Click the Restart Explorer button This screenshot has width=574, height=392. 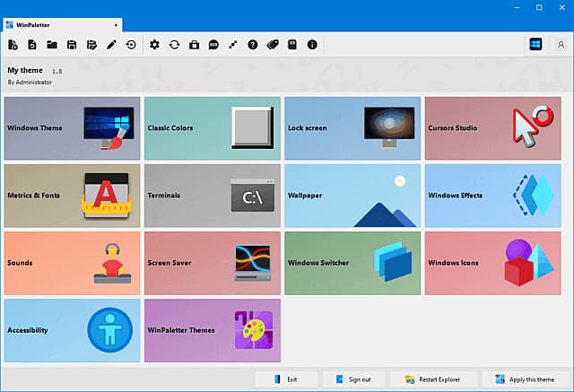click(x=433, y=379)
